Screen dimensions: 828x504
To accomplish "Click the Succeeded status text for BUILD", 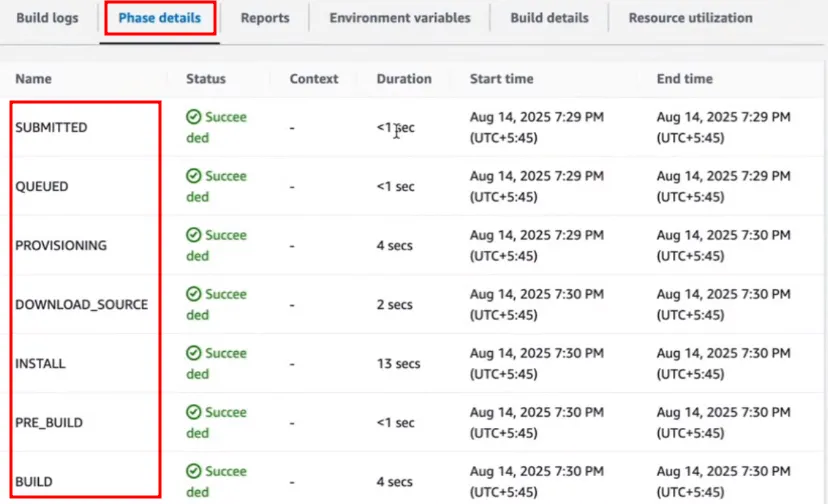I will point(217,482).
